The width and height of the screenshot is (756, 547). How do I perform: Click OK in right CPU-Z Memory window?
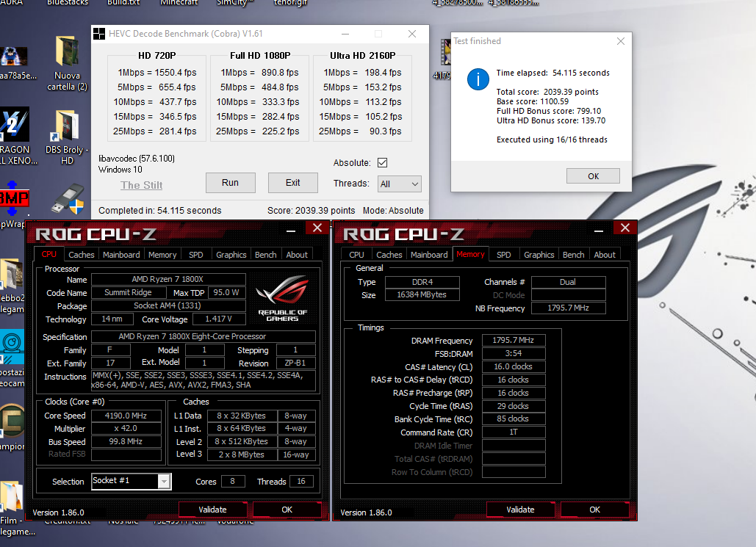point(594,510)
